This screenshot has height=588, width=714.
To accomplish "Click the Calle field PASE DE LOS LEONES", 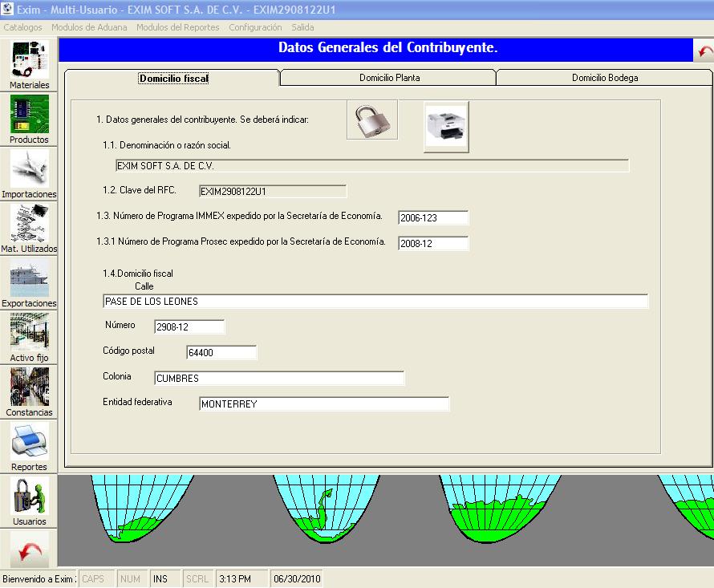I will 375,301.
